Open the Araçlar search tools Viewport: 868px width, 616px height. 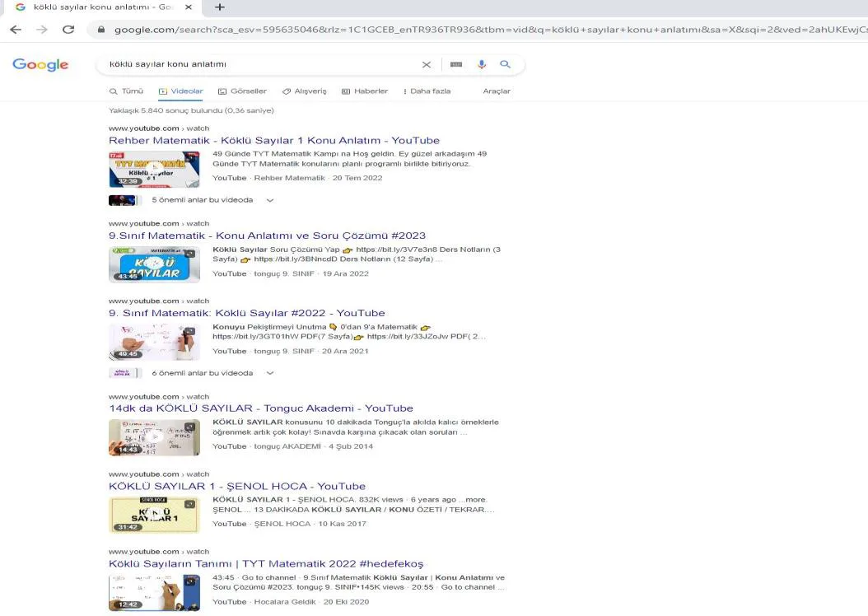coord(497,91)
